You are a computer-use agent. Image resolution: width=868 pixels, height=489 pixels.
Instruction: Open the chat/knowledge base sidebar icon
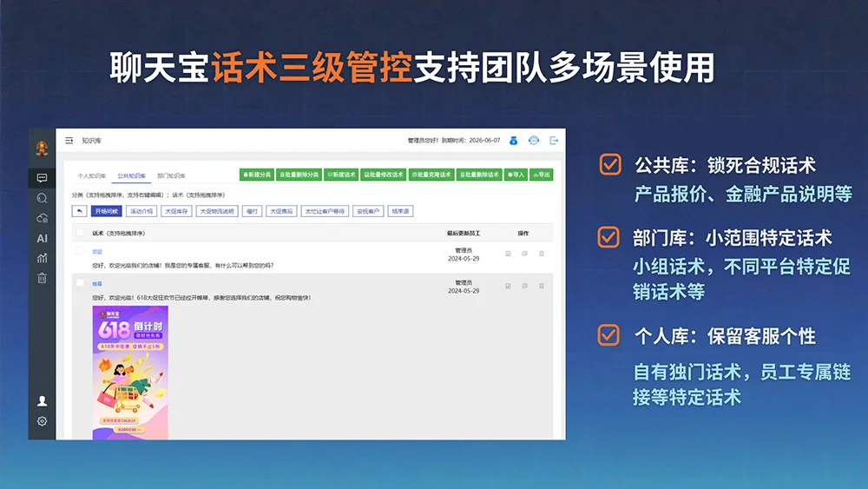pyautogui.click(x=42, y=178)
